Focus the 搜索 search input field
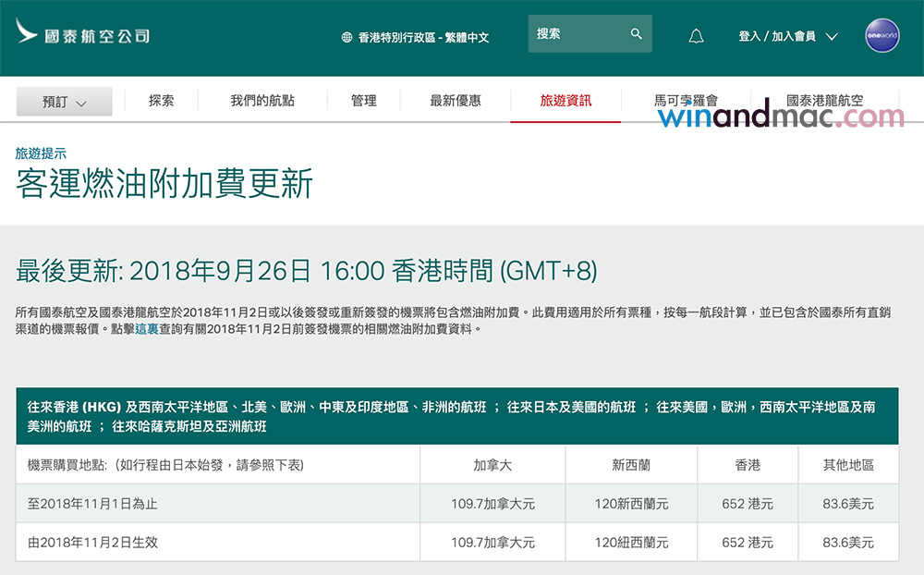 click(x=577, y=34)
